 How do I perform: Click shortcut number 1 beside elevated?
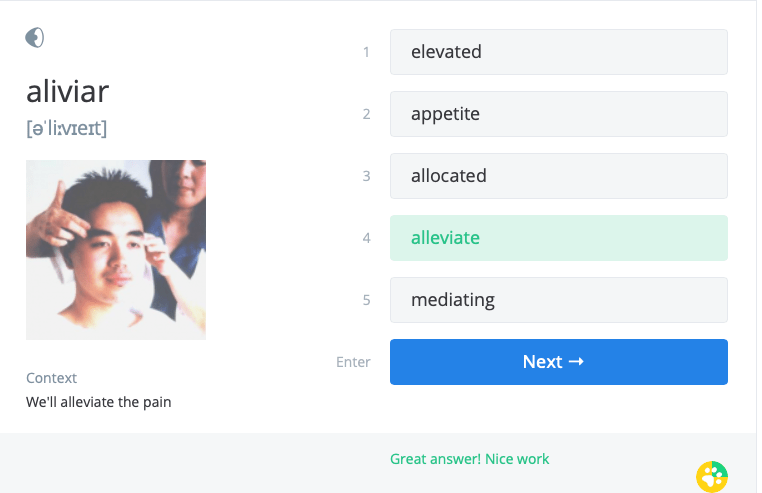tap(366, 52)
